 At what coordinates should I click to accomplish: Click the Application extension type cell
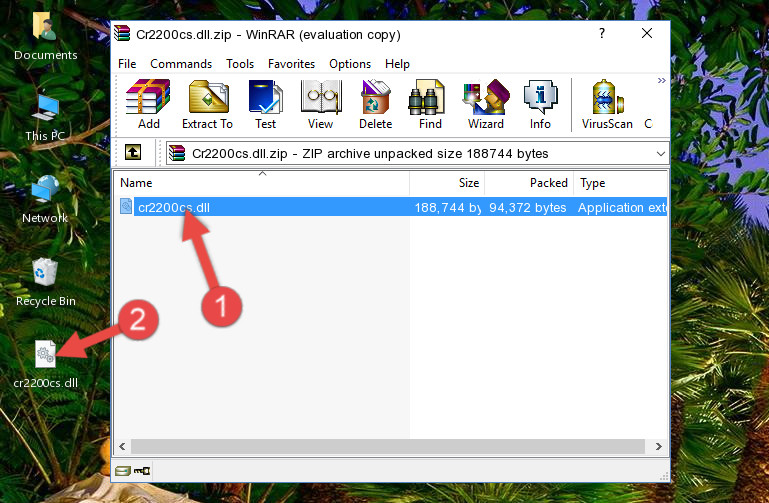(x=622, y=208)
